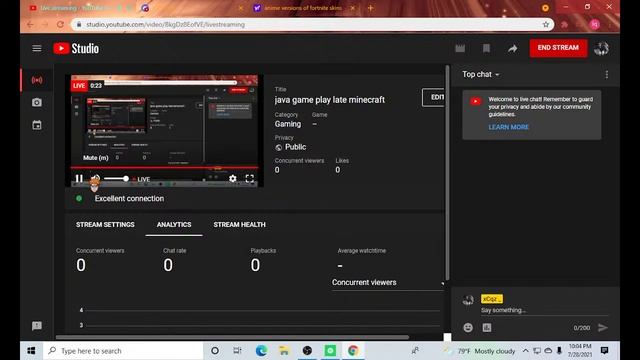Click the browser address bar URL
This screenshot has width=640, height=360.
coord(165,24)
